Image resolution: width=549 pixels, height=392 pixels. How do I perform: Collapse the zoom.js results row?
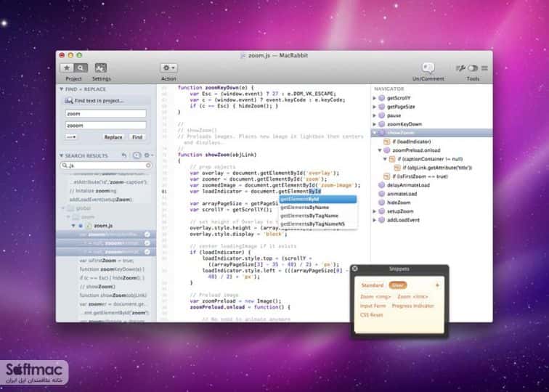click(x=73, y=226)
